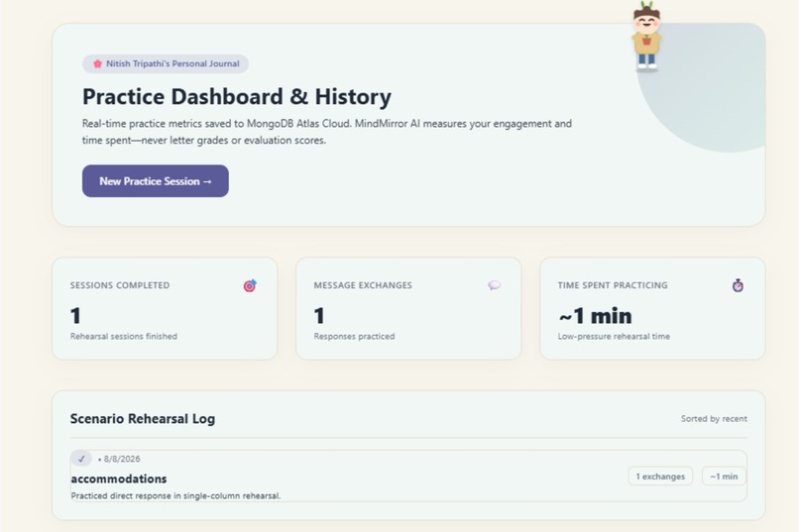The height and width of the screenshot is (532, 799).
Task: Click the Real-time practice metrics description paragraph
Action: 326,132
